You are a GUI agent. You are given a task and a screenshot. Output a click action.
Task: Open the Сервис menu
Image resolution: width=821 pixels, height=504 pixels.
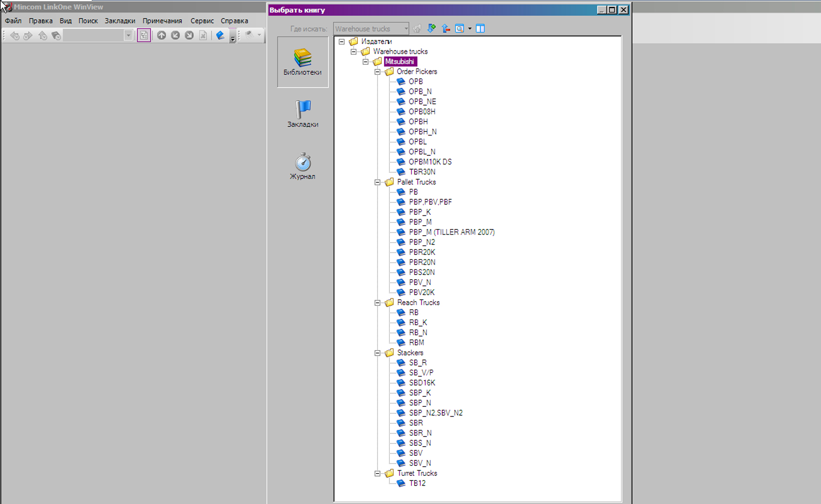pos(202,21)
